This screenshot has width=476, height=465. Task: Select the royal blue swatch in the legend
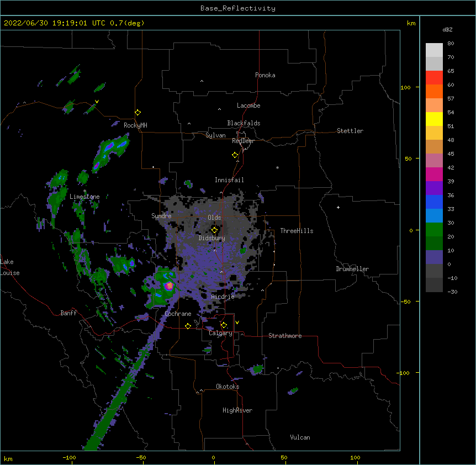(x=434, y=202)
